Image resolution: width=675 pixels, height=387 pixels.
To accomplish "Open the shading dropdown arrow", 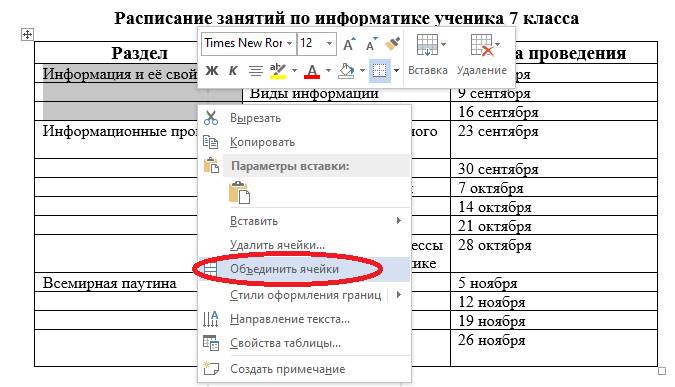I will point(362,70).
